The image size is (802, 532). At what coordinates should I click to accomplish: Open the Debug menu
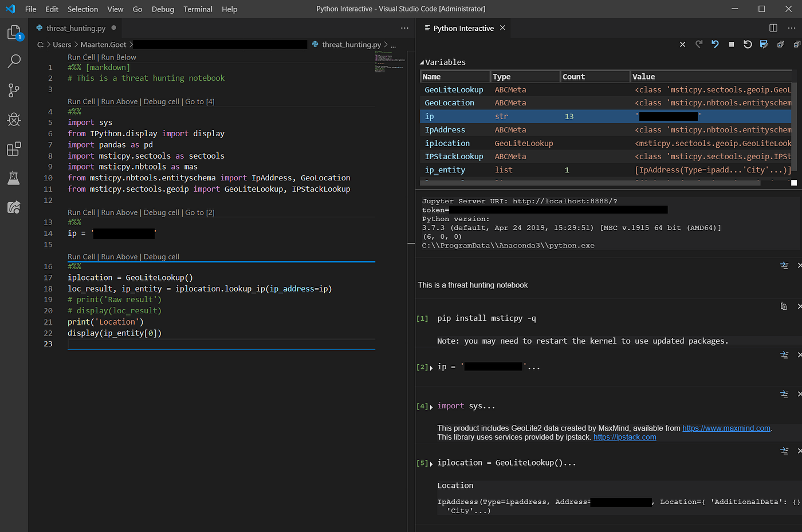click(x=162, y=9)
